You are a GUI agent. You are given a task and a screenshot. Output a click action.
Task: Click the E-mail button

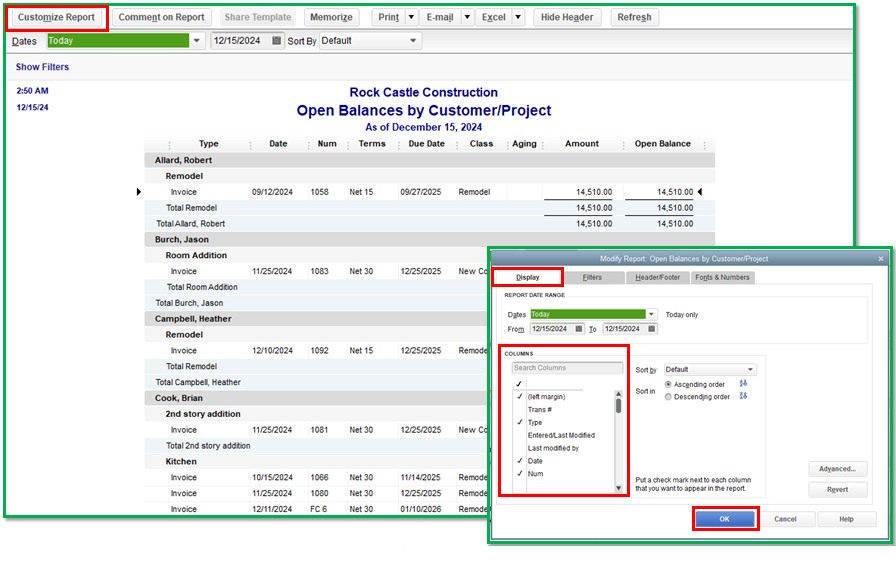tap(440, 17)
